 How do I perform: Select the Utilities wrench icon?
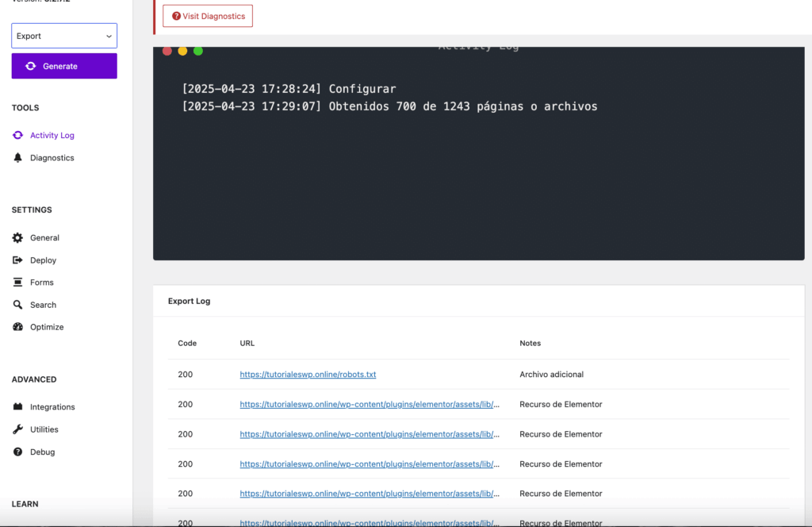coord(17,429)
